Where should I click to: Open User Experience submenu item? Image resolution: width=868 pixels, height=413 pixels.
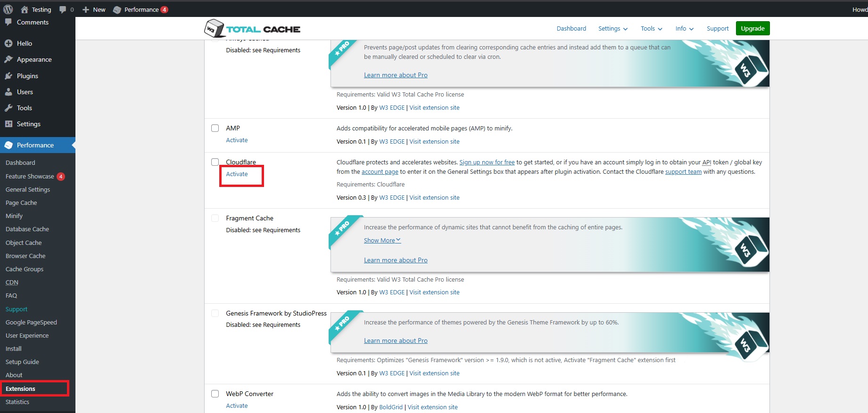[x=27, y=335]
